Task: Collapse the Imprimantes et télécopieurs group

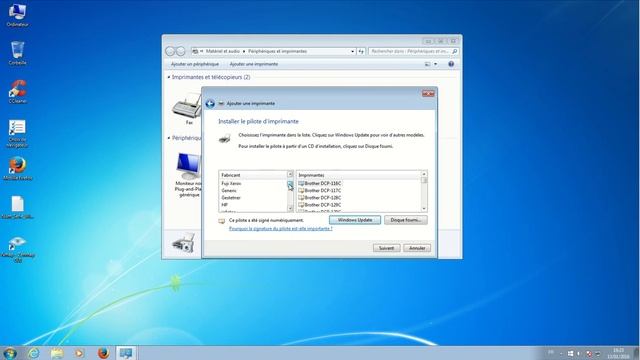Action: point(169,77)
